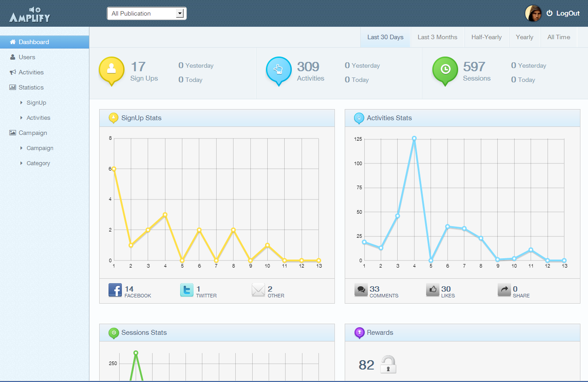Click the Rewards trophy header icon
The height and width of the screenshot is (382, 588).
tap(359, 333)
